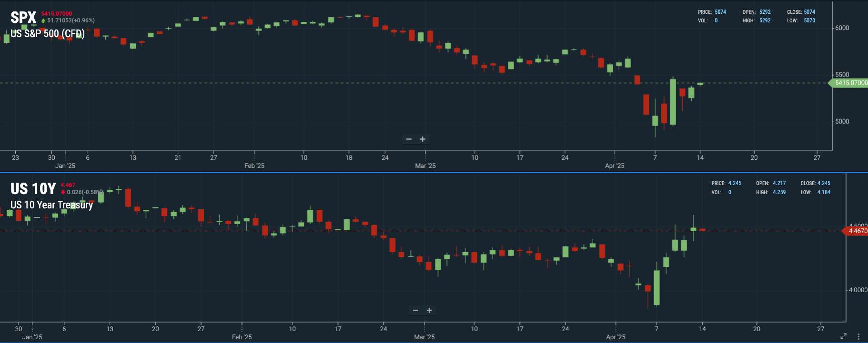Image resolution: width=868 pixels, height=343 pixels.
Task: Click the US 10Y ticker title
Action: coord(33,189)
